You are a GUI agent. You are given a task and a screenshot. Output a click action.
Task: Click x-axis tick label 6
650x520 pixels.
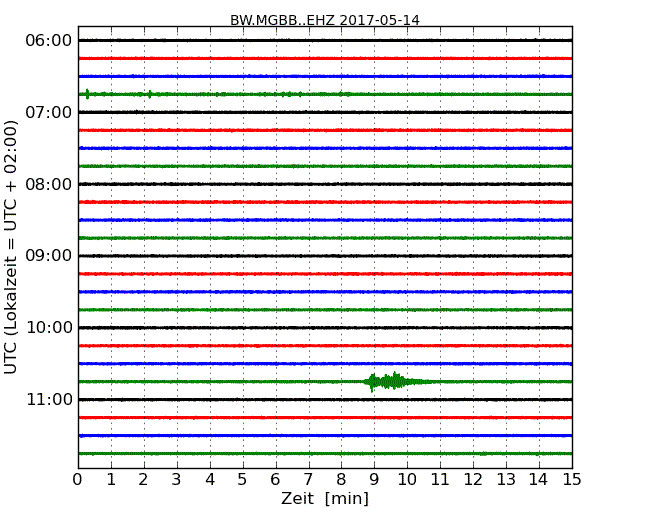tap(275, 480)
